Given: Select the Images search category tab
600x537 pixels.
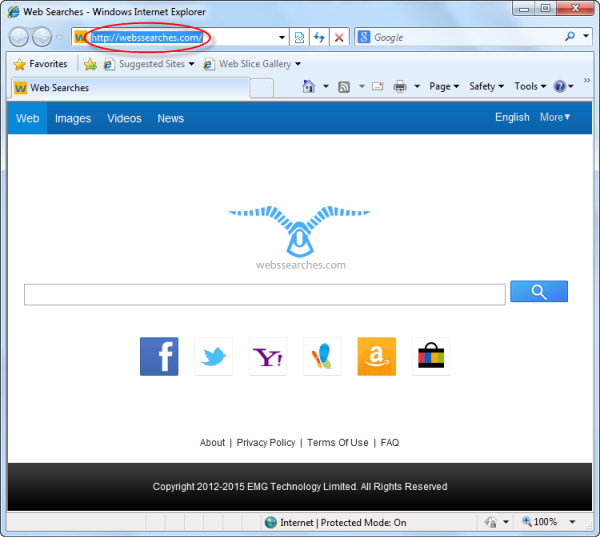Looking at the screenshot, I should (73, 118).
